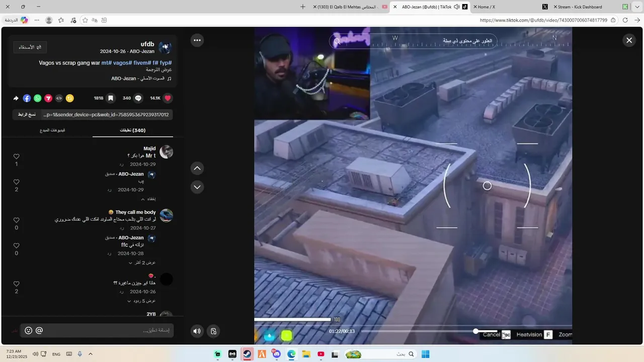Get the embed code icon

(x=59, y=98)
